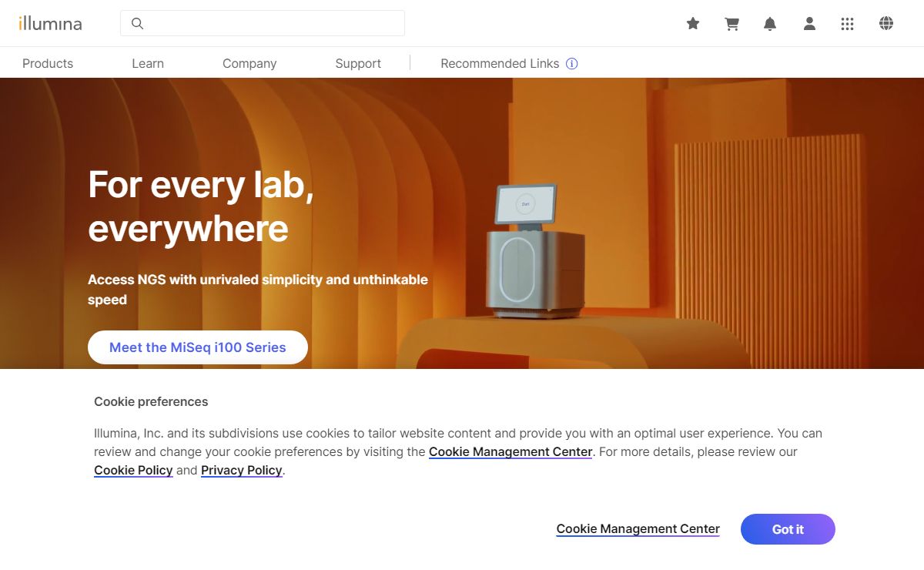The height and width of the screenshot is (570, 924).
Task: Focus the site search field
Action: point(263,23)
